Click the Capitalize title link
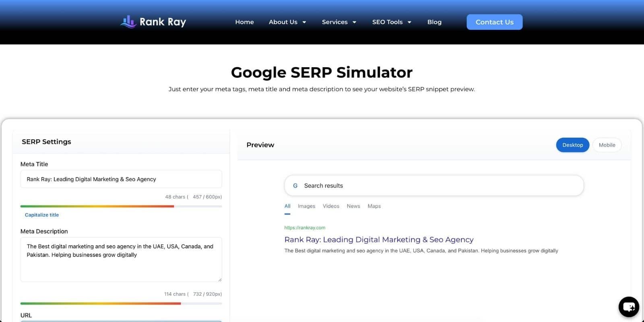Image resolution: width=644 pixels, height=322 pixels. pyautogui.click(x=42, y=215)
